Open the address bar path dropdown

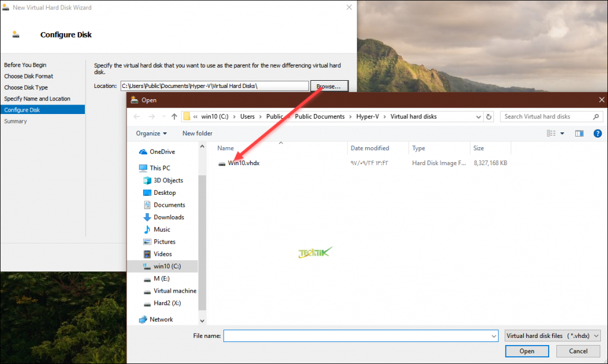pos(478,116)
